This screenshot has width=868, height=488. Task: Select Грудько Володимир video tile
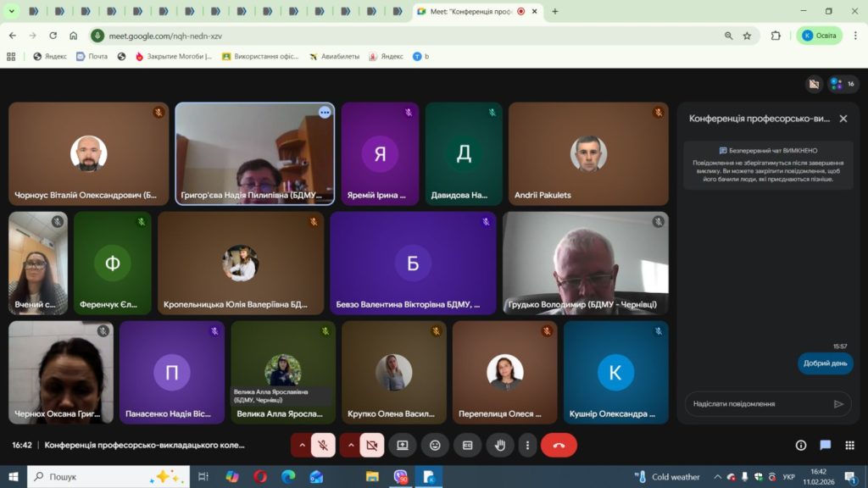[x=585, y=263]
